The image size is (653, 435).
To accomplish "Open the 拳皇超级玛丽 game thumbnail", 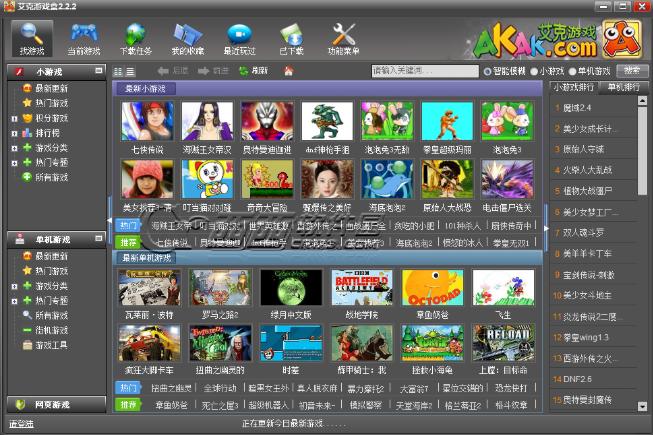I will pyautogui.click(x=447, y=121).
